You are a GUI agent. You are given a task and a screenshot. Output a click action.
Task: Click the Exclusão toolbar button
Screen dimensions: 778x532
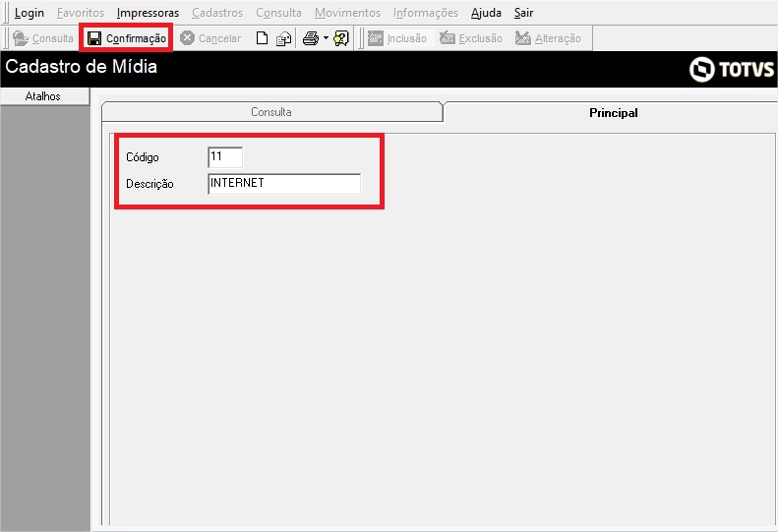click(471, 38)
